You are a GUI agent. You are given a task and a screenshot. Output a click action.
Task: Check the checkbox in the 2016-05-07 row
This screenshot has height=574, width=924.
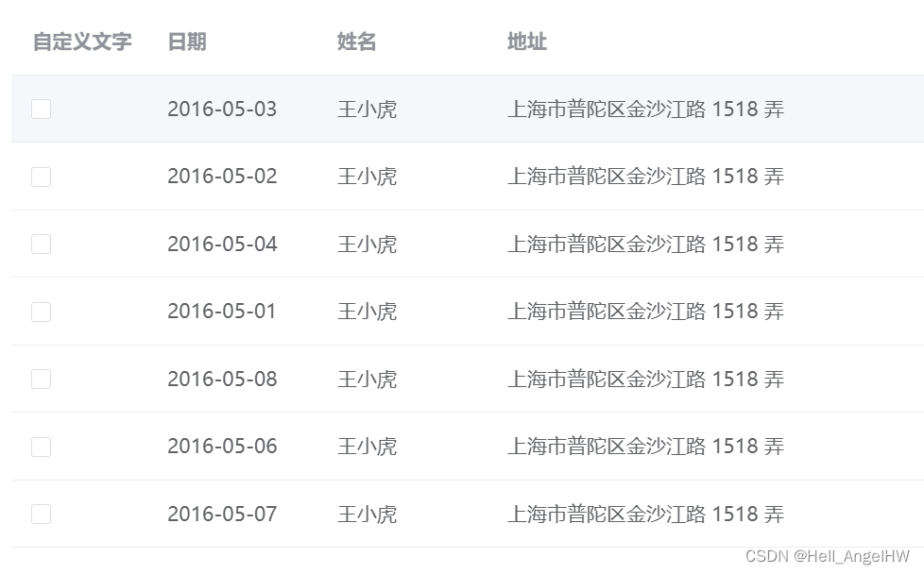[41, 513]
